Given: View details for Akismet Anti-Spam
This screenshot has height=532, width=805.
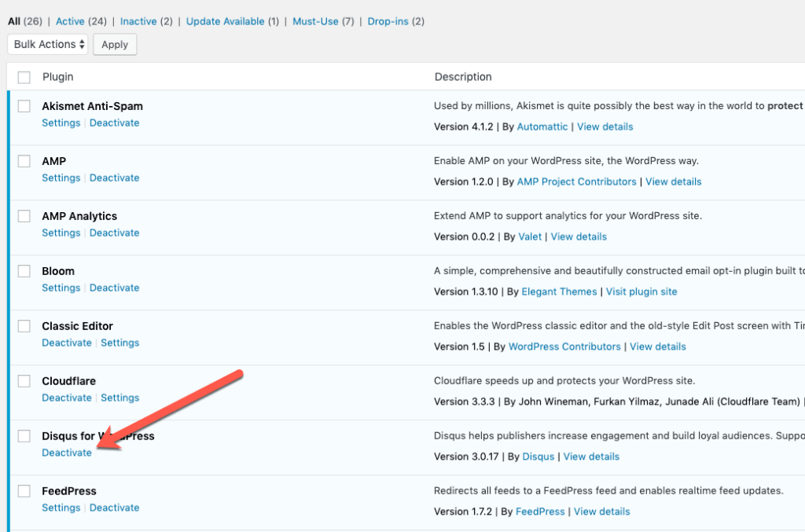Looking at the screenshot, I should tap(605, 127).
